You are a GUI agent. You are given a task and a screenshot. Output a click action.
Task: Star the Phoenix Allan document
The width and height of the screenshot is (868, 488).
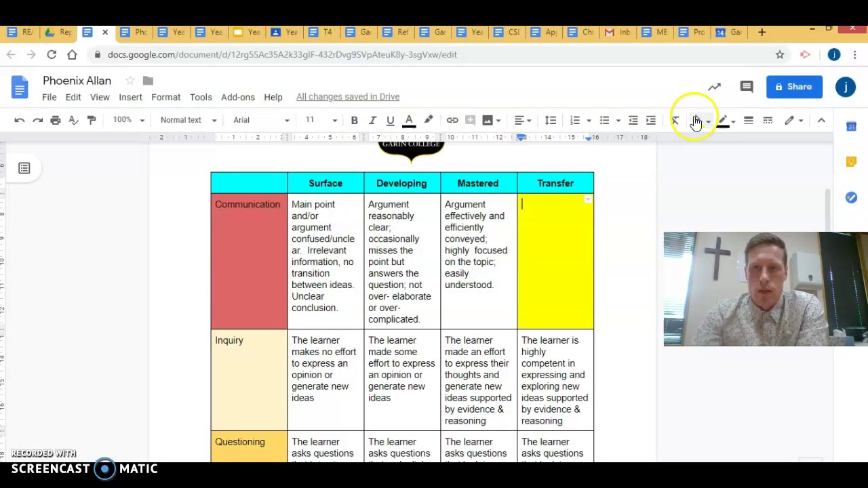click(130, 81)
